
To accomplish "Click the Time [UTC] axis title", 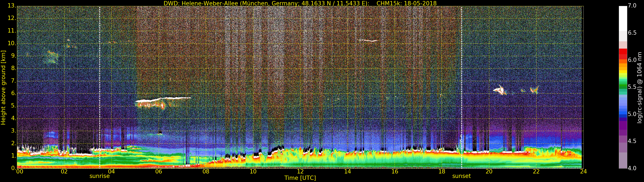I will [300, 178].
